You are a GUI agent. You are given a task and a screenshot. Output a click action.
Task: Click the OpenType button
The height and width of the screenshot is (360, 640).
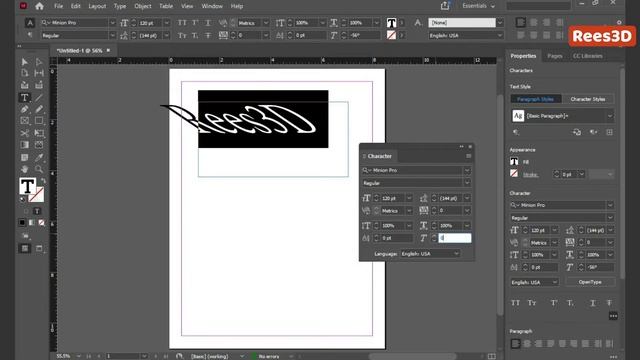coord(590,282)
